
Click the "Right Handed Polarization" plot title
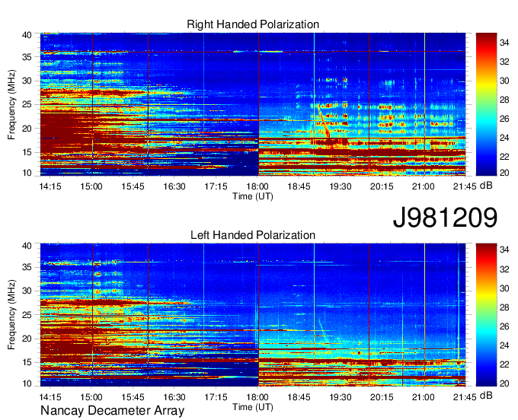click(x=253, y=24)
